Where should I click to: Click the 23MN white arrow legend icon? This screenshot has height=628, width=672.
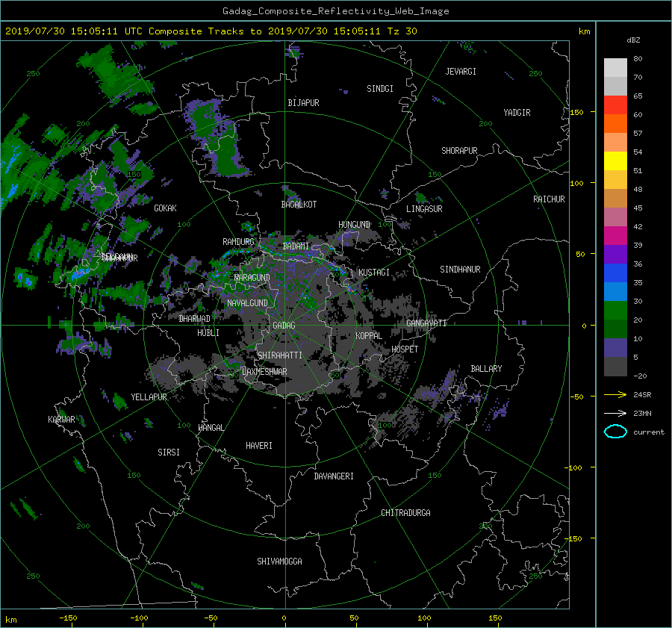coord(615,413)
